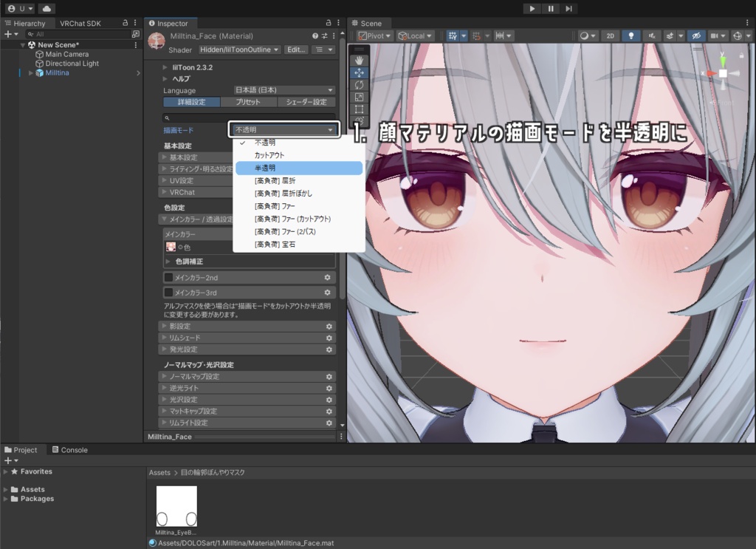Image resolution: width=756 pixels, height=549 pixels.
Task: Click the Edit... shader button
Action: point(296,50)
